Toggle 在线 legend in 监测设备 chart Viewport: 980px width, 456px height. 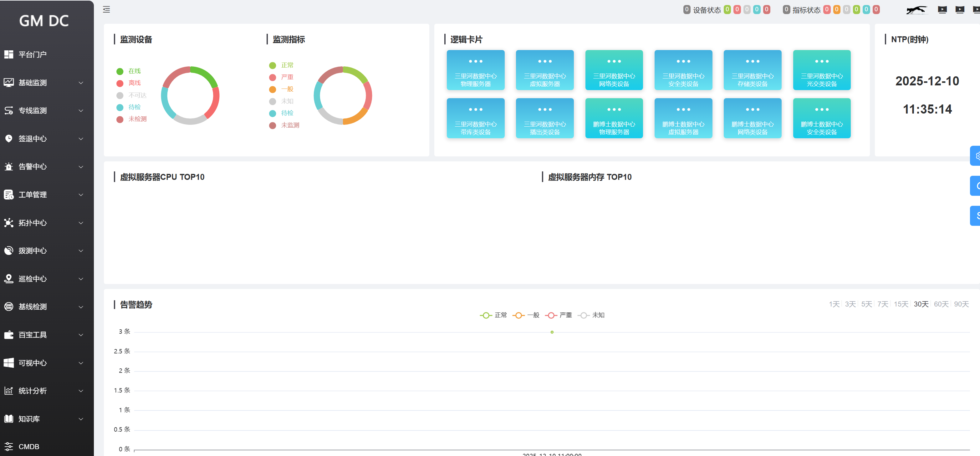coord(129,71)
